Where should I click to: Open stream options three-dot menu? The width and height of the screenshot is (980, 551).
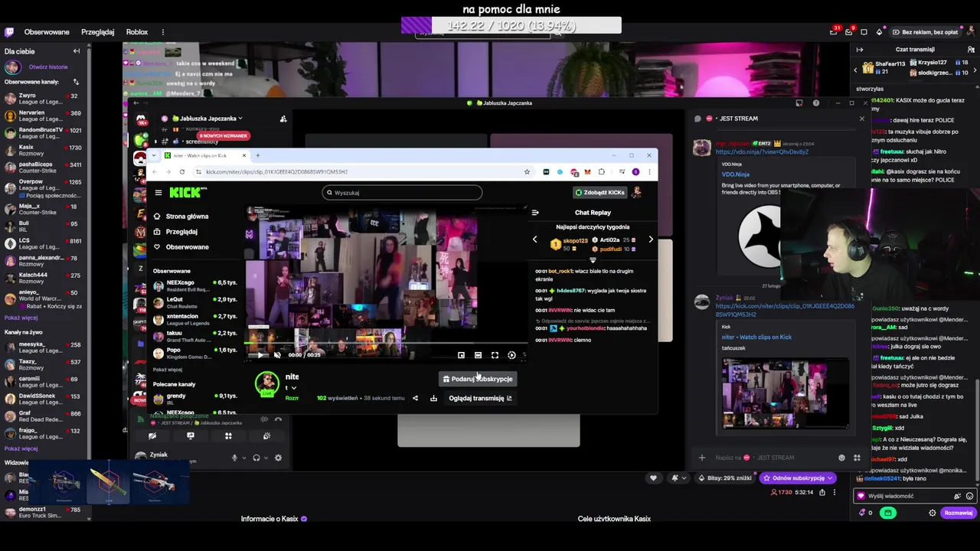pos(835,493)
